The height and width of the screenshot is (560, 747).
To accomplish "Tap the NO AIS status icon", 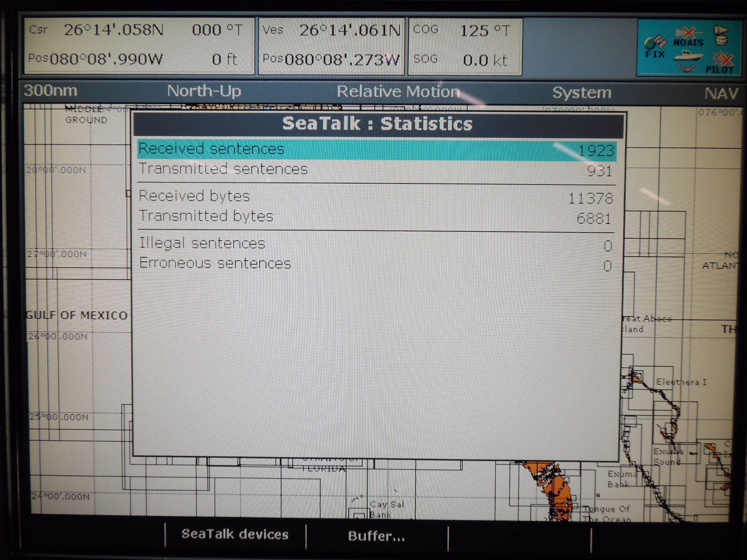I will click(x=688, y=37).
